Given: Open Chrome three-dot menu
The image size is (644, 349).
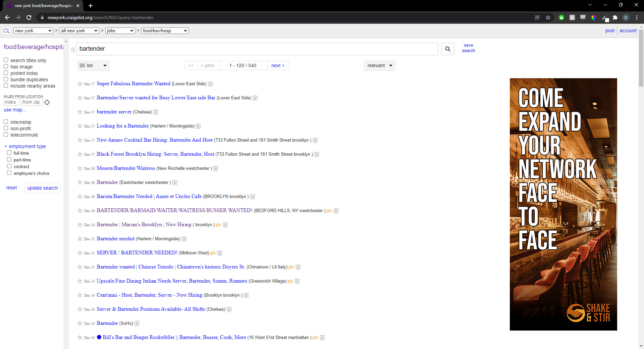Looking at the screenshot, I should click(637, 17).
